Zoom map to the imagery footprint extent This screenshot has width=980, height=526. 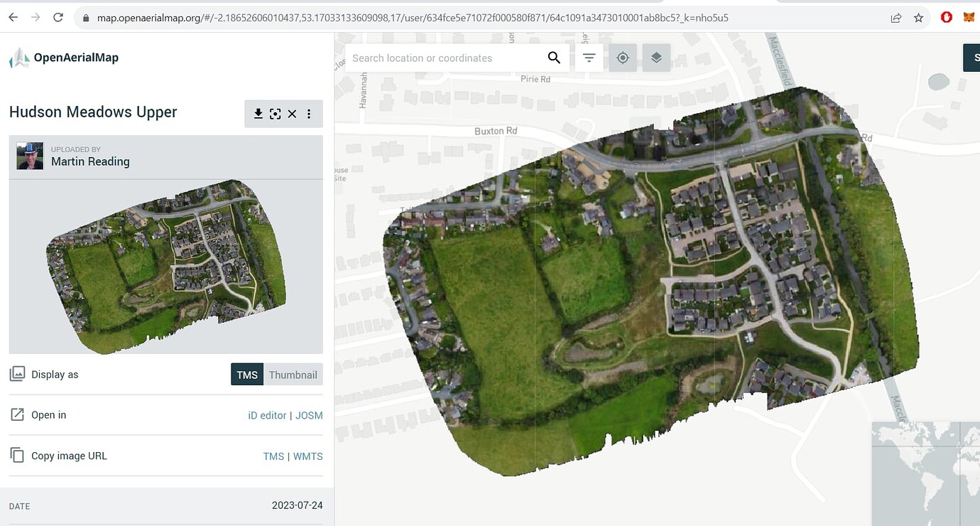(x=275, y=114)
